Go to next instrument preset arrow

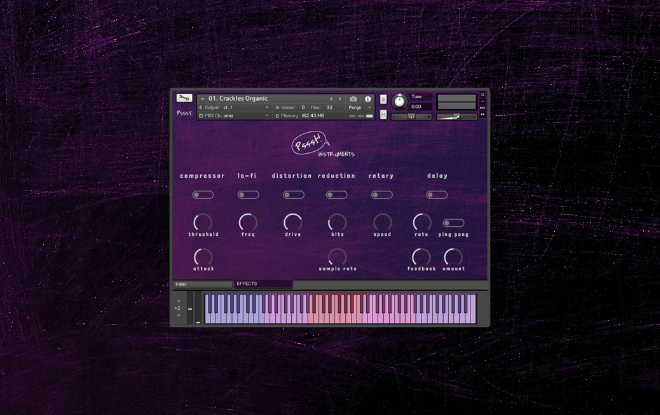click(340, 99)
